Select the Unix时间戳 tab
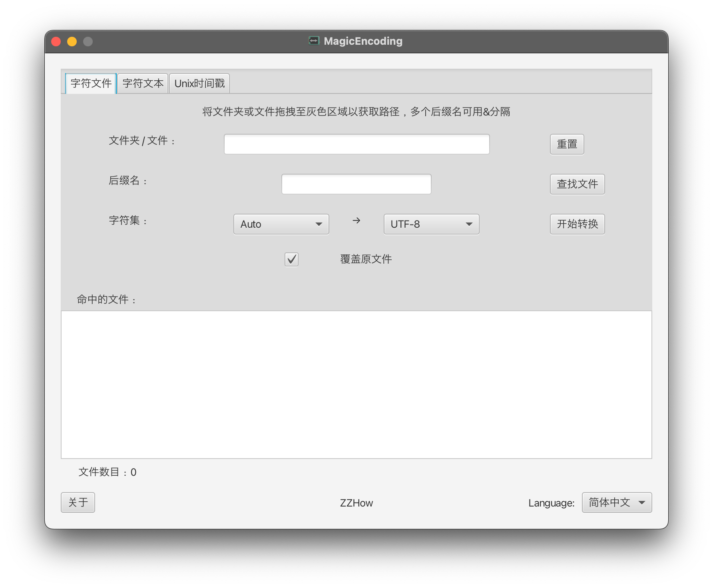Screen dimensions: 713x588 coord(199,83)
